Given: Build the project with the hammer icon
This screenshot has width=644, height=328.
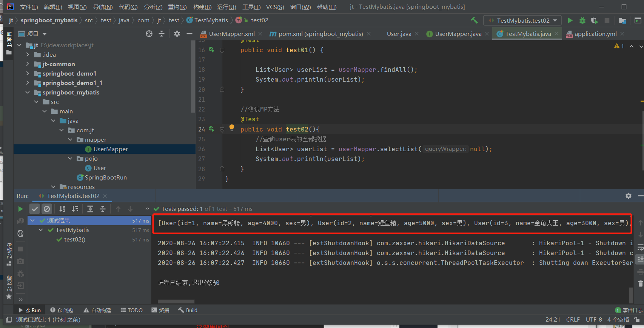Looking at the screenshot, I should tap(474, 20).
